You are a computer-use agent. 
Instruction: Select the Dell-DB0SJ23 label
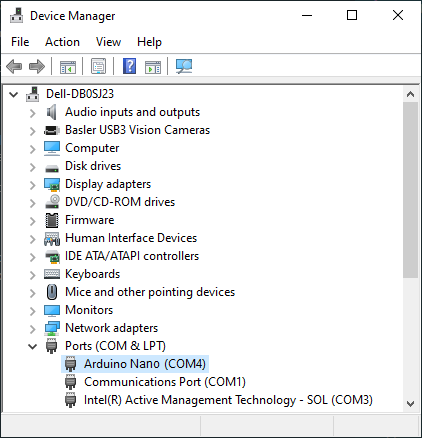(80, 94)
